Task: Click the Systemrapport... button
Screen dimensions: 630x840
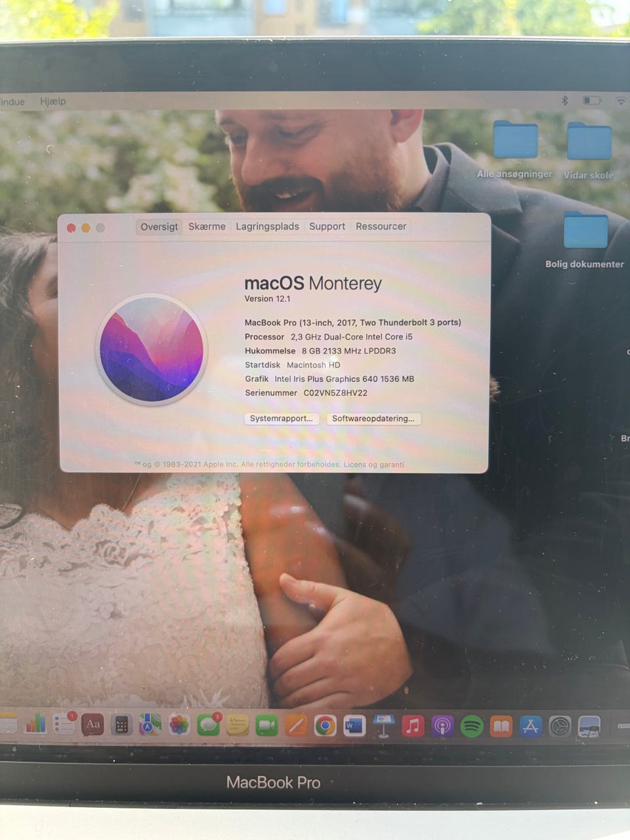Action: (x=282, y=419)
